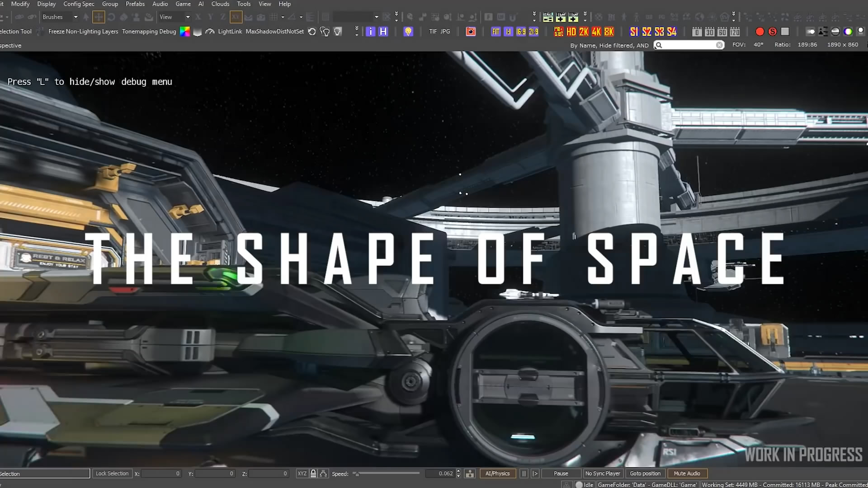The image size is (868, 488).
Task: Click the X coordinate input field
Action: (161, 474)
